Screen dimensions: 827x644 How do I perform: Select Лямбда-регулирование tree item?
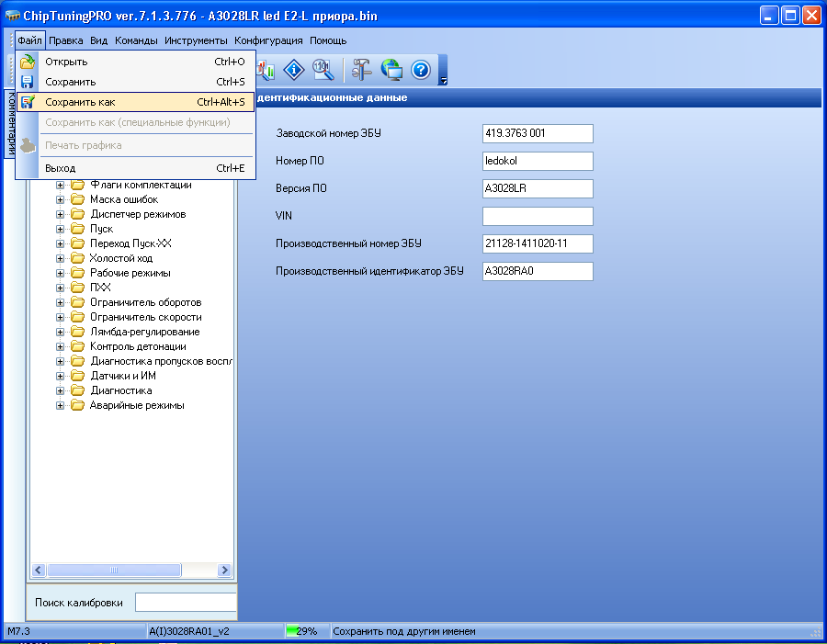(144, 332)
